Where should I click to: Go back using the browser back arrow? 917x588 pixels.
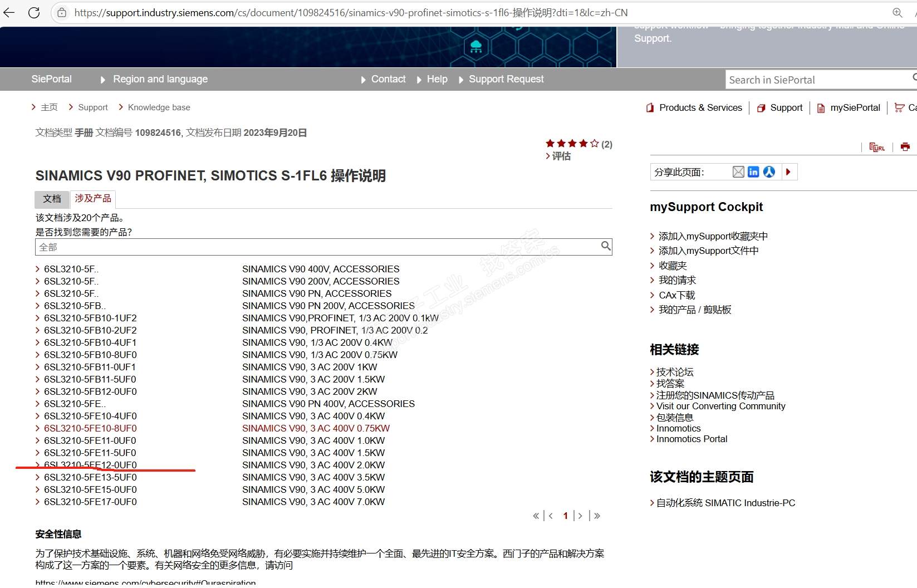coord(9,12)
